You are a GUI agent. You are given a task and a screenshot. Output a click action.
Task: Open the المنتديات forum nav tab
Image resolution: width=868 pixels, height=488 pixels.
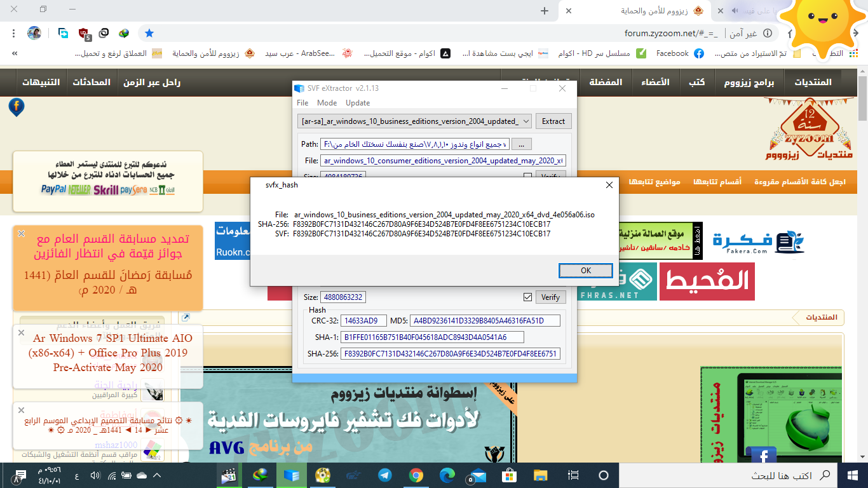click(x=813, y=83)
